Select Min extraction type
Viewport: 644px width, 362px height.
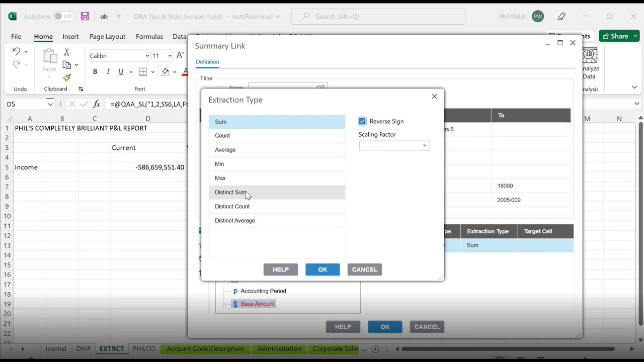[x=277, y=164]
